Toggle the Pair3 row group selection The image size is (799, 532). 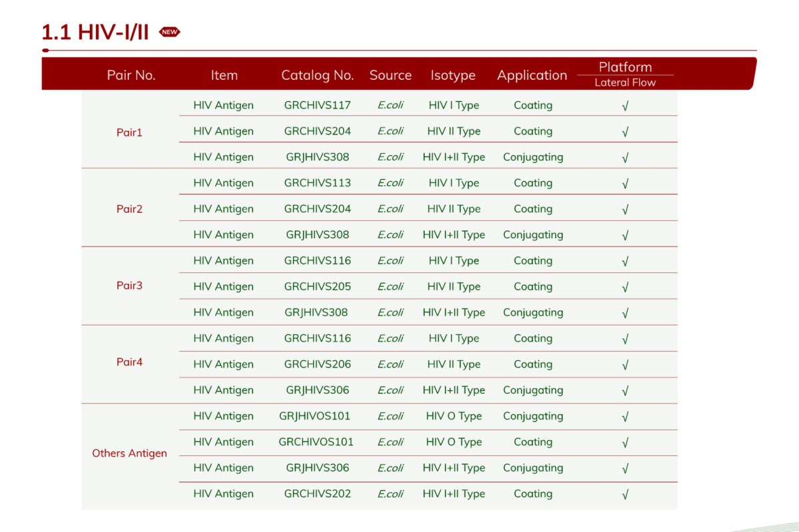[x=130, y=286]
